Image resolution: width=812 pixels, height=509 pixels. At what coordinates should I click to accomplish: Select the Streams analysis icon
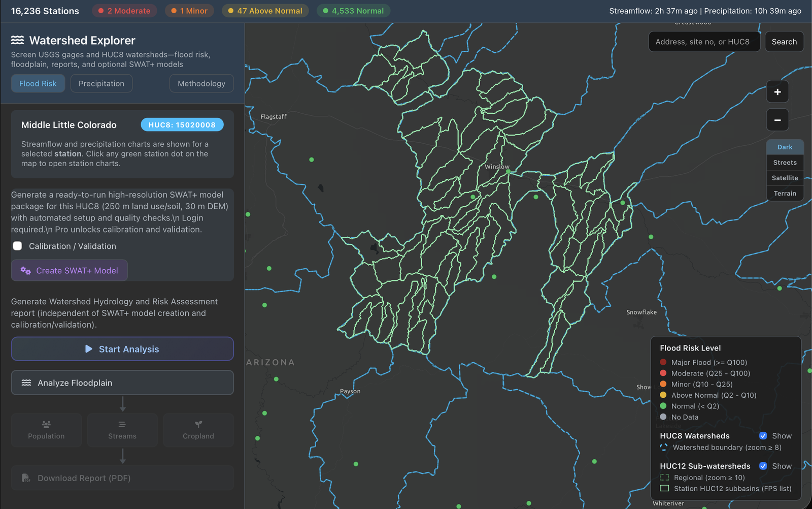click(122, 430)
